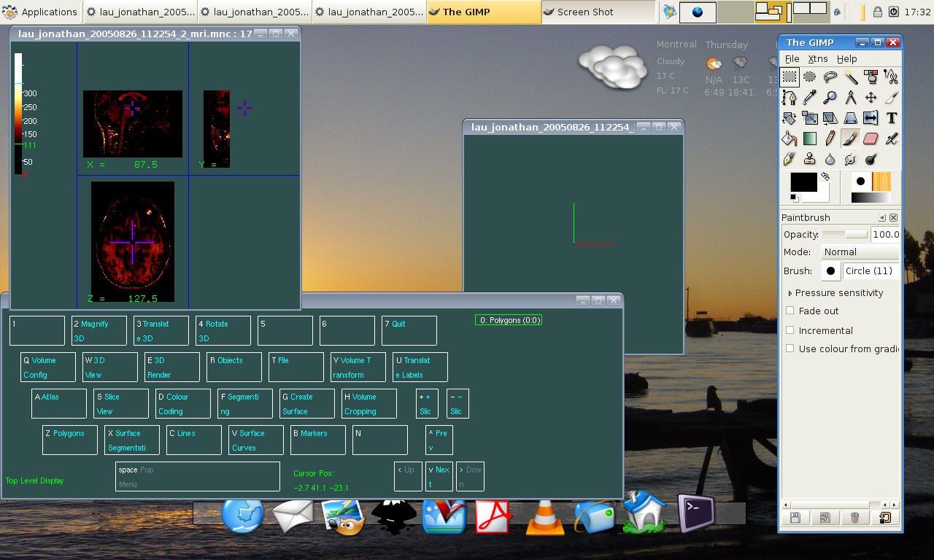Screen dimensions: 934x560
Task: Choose the Blend gradient tool
Action: click(x=810, y=138)
